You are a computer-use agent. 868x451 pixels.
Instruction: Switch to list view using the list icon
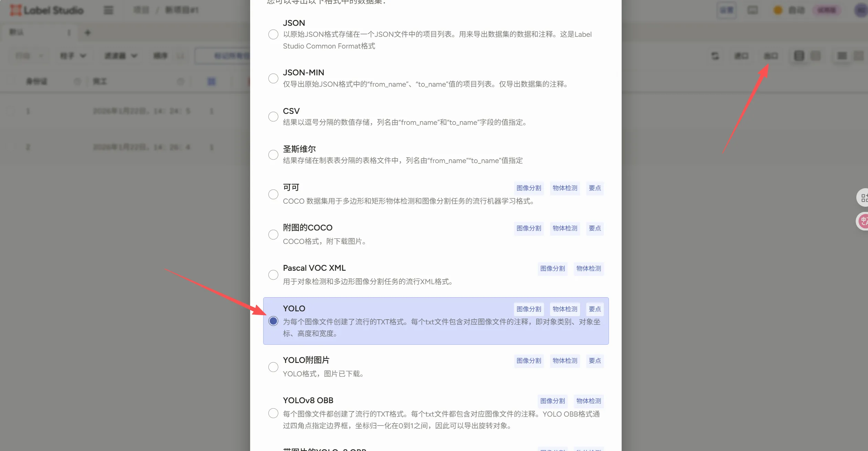coord(841,56)
